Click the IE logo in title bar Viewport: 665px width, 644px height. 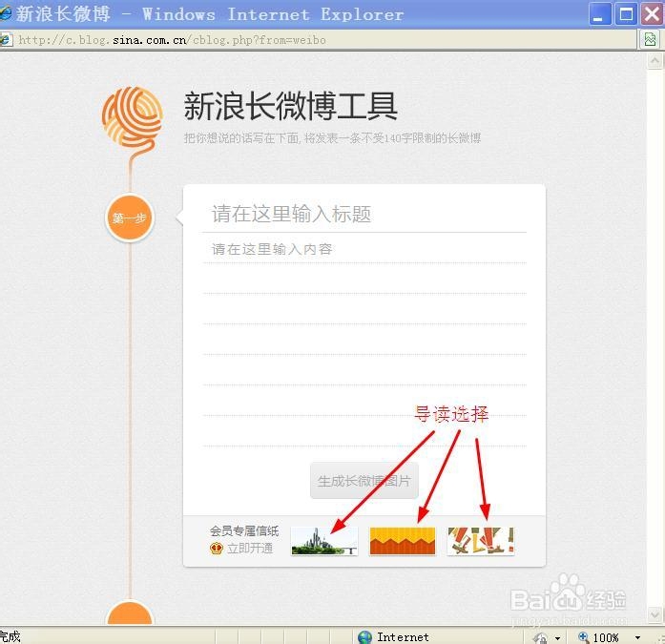coord(6,14)
